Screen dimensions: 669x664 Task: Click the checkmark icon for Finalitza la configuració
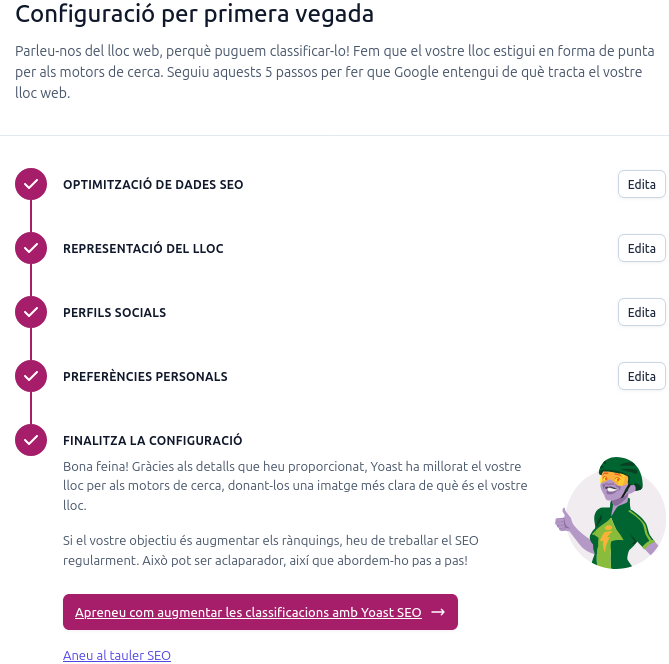click(x=31, y=440)
